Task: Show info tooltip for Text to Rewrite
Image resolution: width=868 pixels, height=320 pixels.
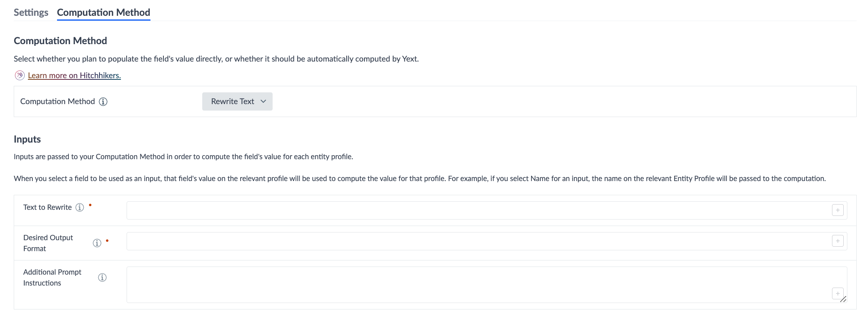Action: [80, 207]
